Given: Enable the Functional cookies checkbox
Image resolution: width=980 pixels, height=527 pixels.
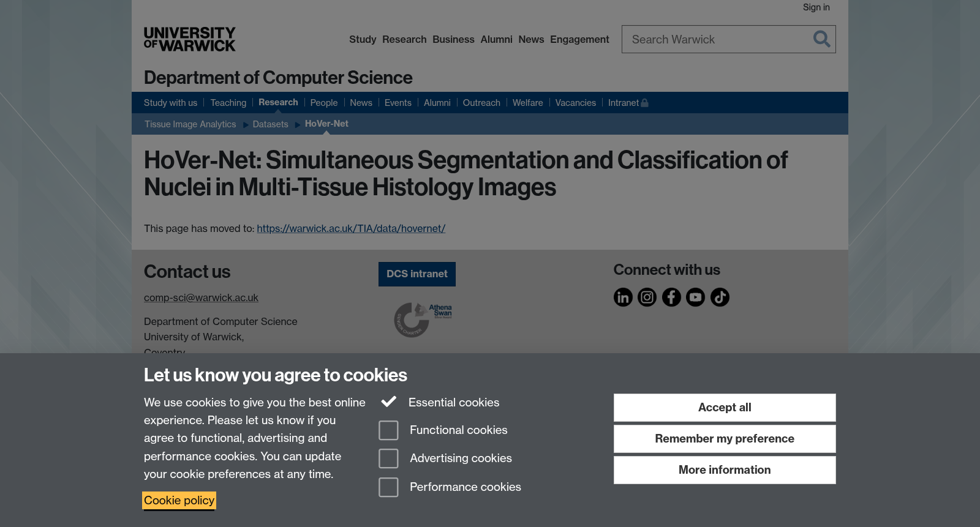Looking at the screenshot, I should pos(388,430).
